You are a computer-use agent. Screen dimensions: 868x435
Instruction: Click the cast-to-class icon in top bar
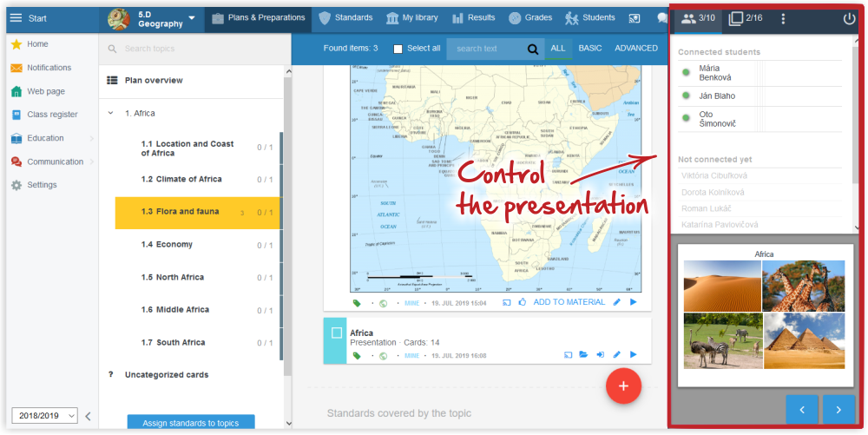pyautogui.click(x=635, y=18)
